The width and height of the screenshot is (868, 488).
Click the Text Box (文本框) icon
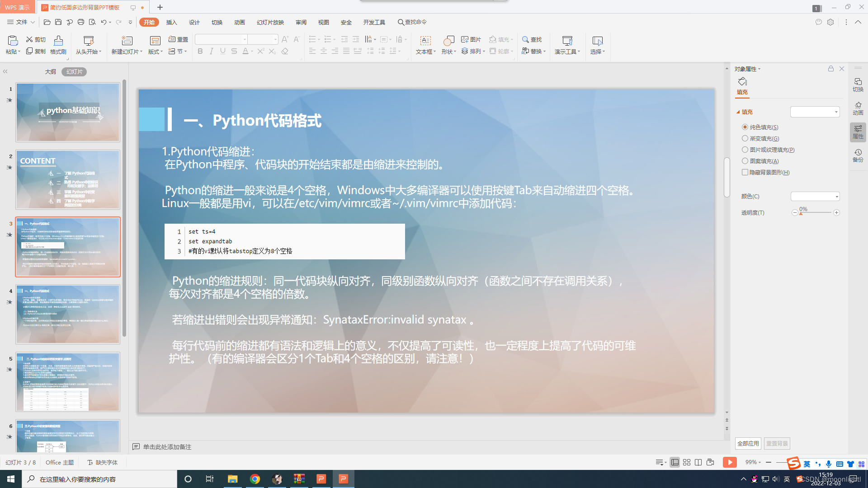tap(425, 41)
